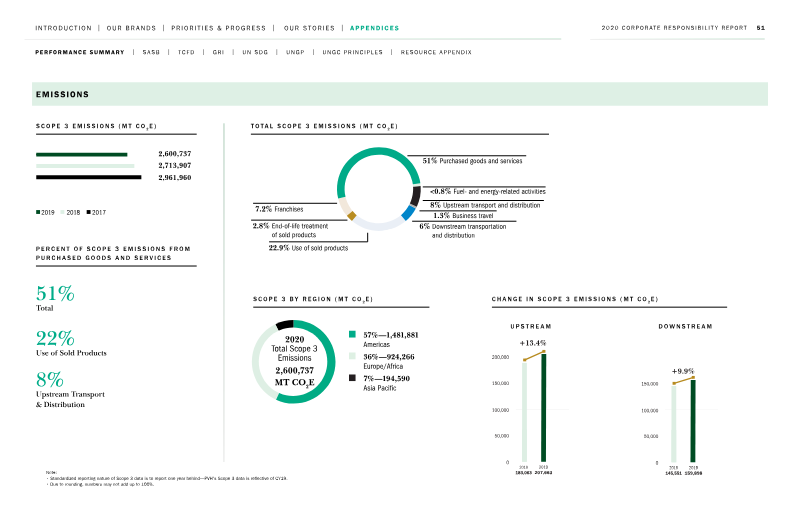Click the Change in Scope 3 Emissions heading
This screenshot has height=517, width=800.
pyautogui.click(x=575, y=299)
